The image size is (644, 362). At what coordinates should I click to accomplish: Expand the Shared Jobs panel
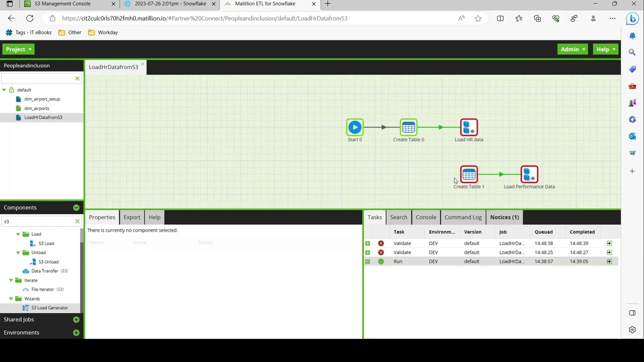19,320
